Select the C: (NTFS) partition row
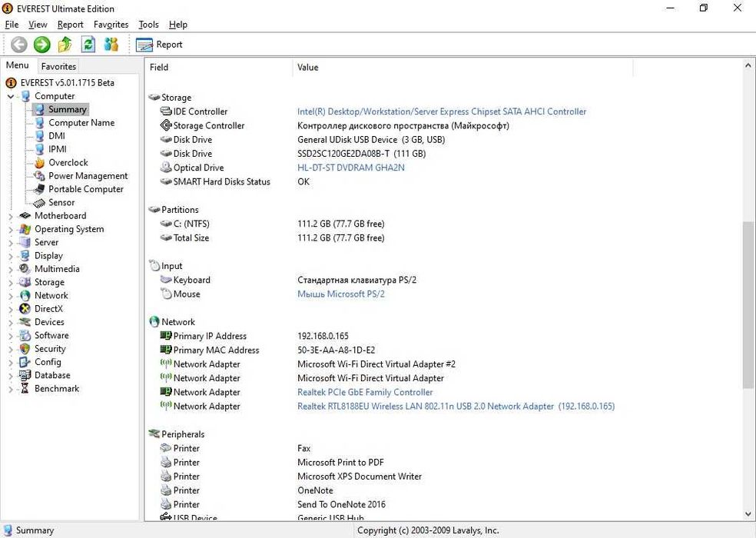 443,224
